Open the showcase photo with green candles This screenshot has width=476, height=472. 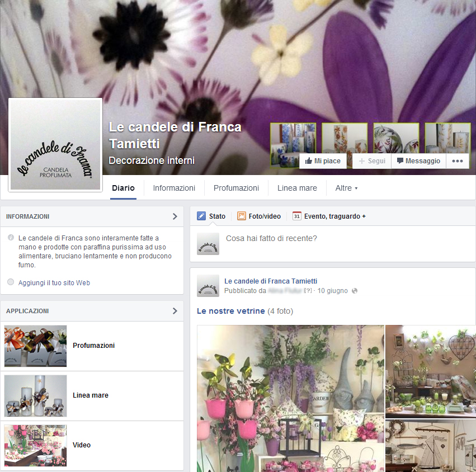pos(431,371)
